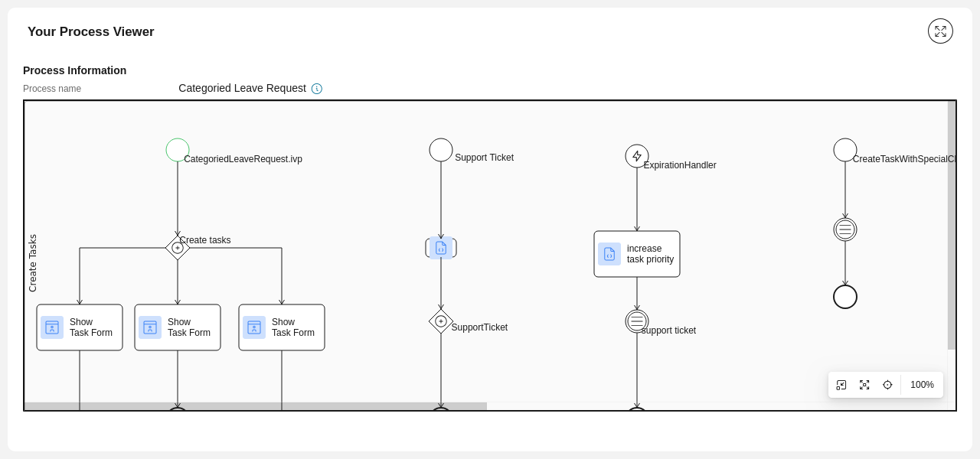The height and width of the screenshot is (459, 980).
Task: Click the Create tasks gateway diamond
Action: click(178, 248)
